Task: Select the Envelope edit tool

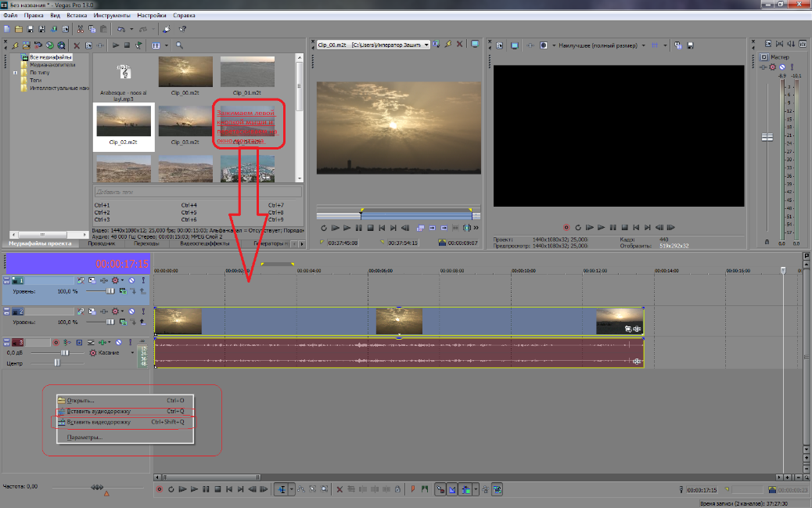Action: [x=301, y=489]
